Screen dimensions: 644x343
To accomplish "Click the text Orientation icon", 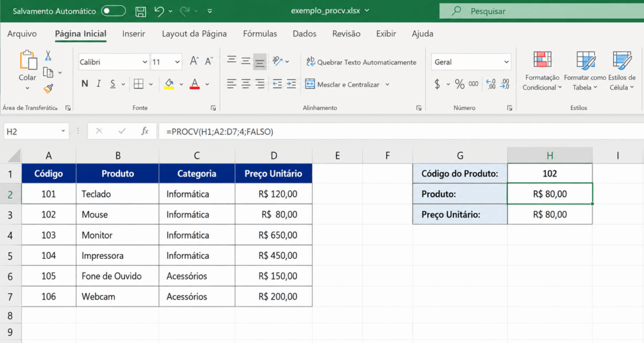I will 277,62.
